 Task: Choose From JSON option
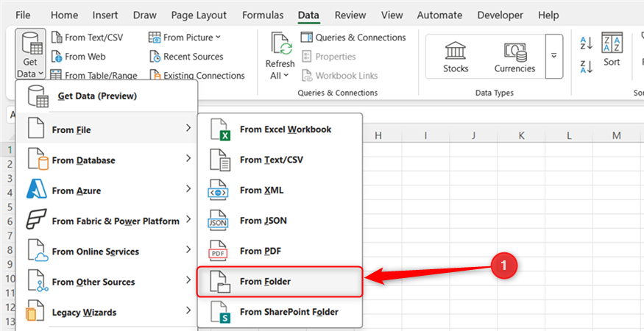point(280,221)
